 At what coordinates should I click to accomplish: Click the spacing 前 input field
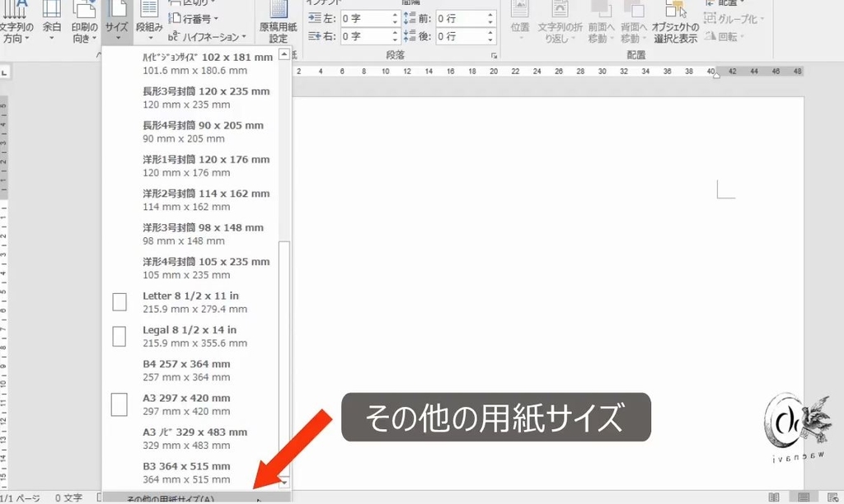461,18
